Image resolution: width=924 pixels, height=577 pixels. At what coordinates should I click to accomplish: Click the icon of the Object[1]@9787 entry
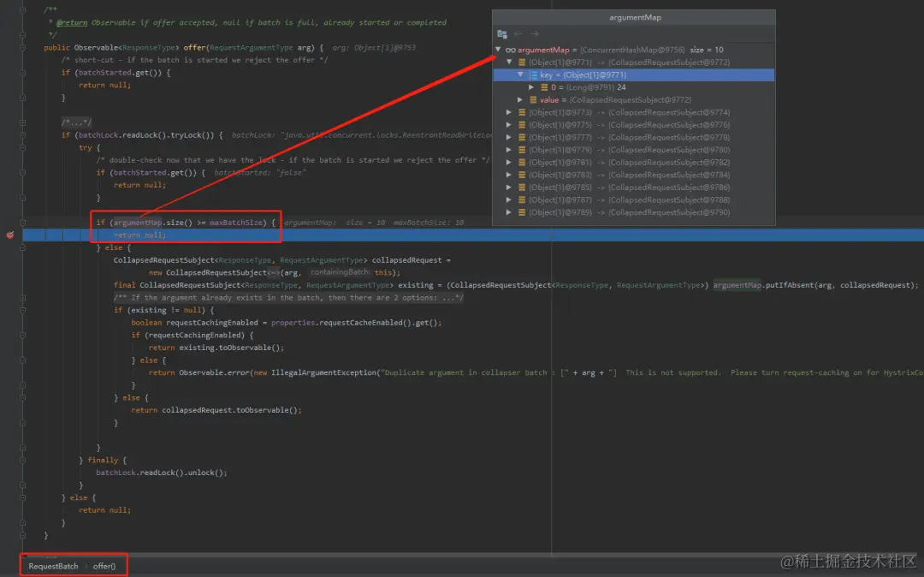point(522,199)
